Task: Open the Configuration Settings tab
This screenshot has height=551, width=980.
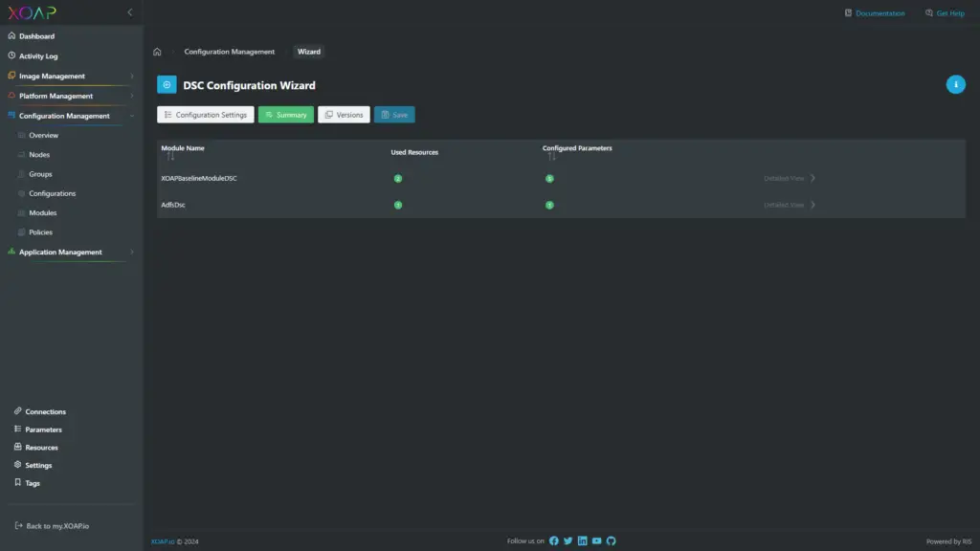Action: [206, 115]
